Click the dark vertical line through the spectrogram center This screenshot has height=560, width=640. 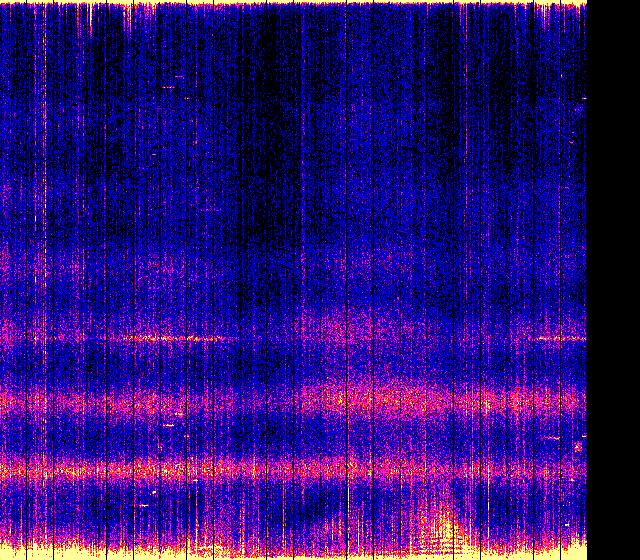pos(346,250)
